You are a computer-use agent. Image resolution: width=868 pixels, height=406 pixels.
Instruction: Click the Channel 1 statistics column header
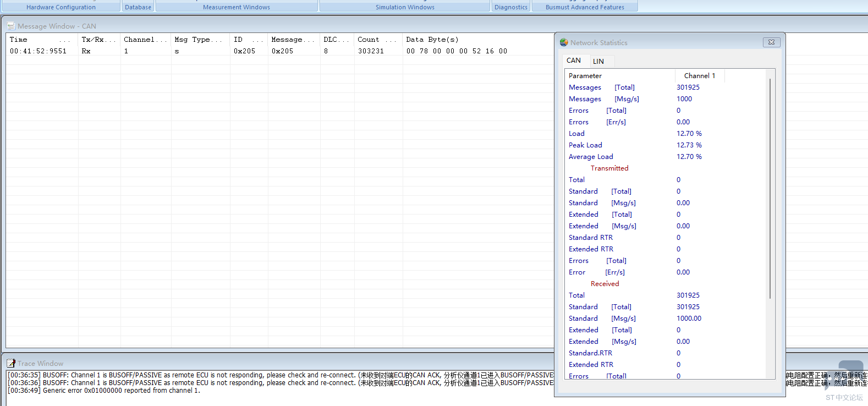(700, 76)
